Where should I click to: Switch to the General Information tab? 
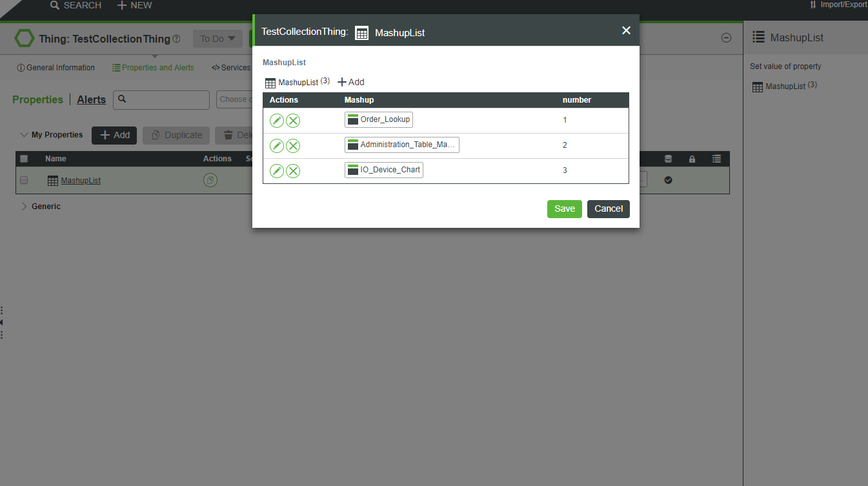coord(56,67)
